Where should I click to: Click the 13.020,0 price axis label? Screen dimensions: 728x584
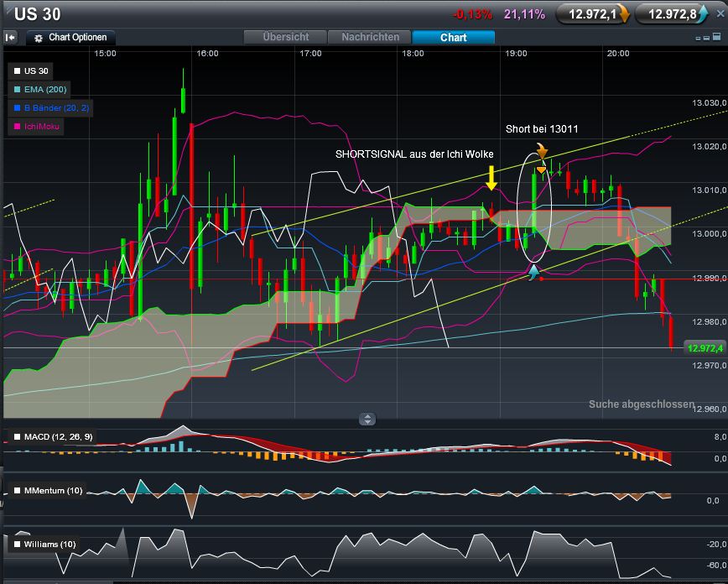709,146
